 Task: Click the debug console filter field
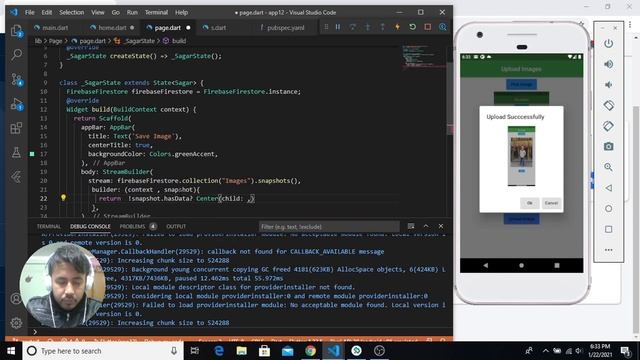(329, 227)
